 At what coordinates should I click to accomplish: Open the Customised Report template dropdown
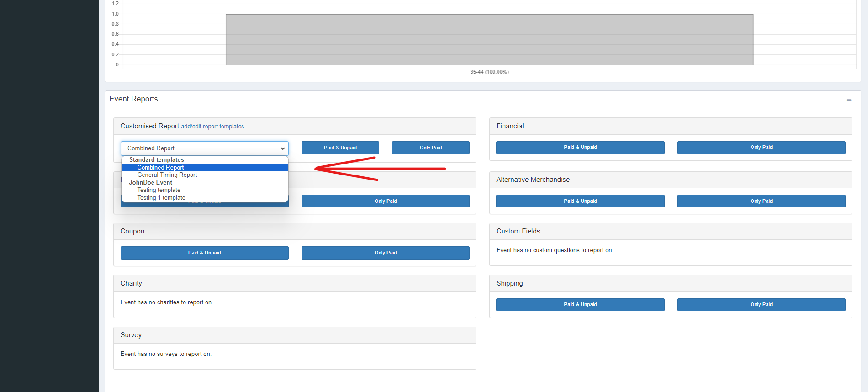(205, 148)
